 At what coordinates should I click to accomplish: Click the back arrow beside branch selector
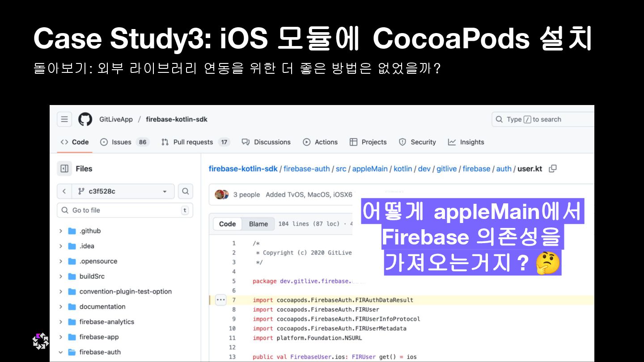pyautogui.click(x=64, y=191)
